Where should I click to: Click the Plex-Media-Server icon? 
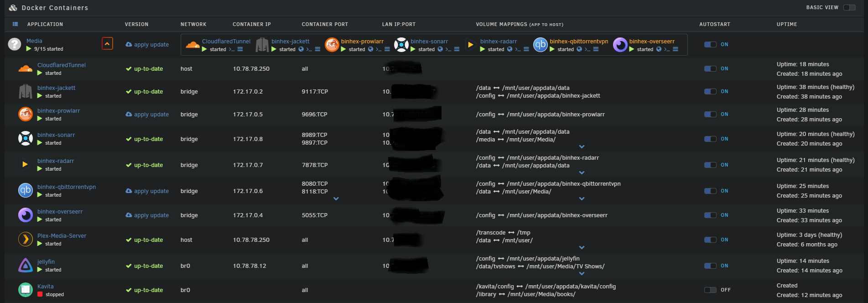coord(25,239)
